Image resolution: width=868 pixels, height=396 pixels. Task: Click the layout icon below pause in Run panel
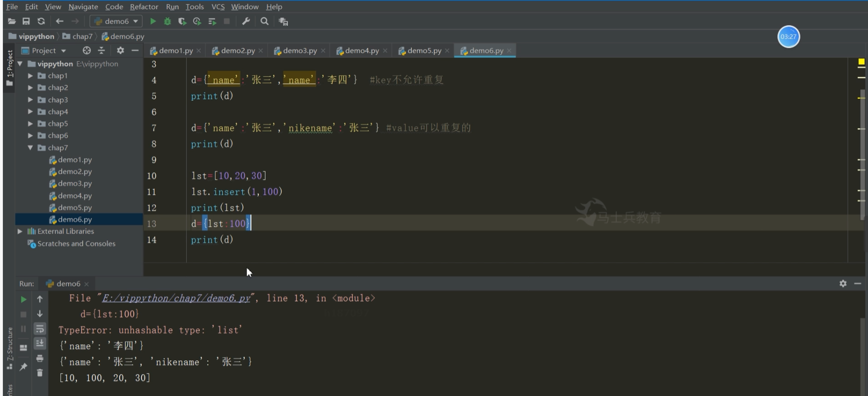tap(23, 348)
